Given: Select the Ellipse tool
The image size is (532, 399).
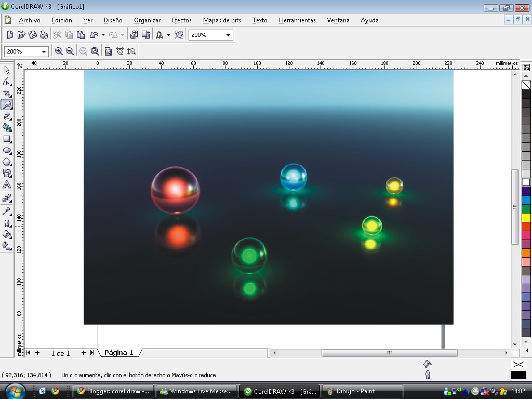Looking at the screenshot, I should click(x=7, y=150).
